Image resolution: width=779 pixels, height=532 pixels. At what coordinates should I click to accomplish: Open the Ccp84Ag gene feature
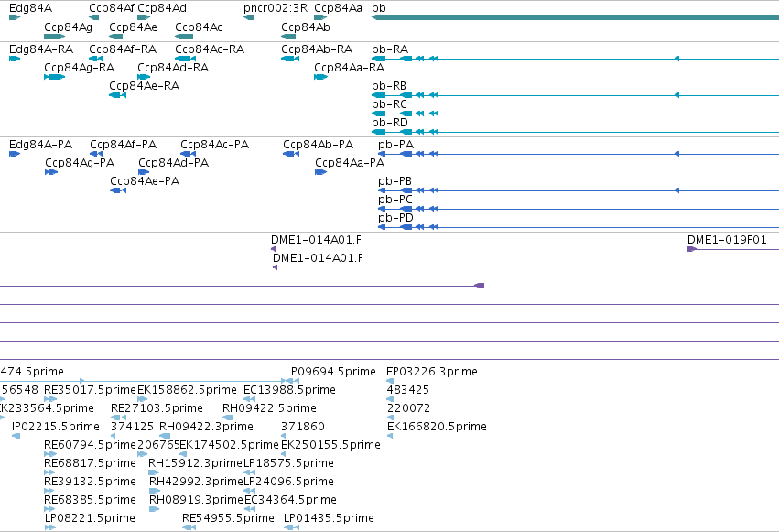pos(55,37)
